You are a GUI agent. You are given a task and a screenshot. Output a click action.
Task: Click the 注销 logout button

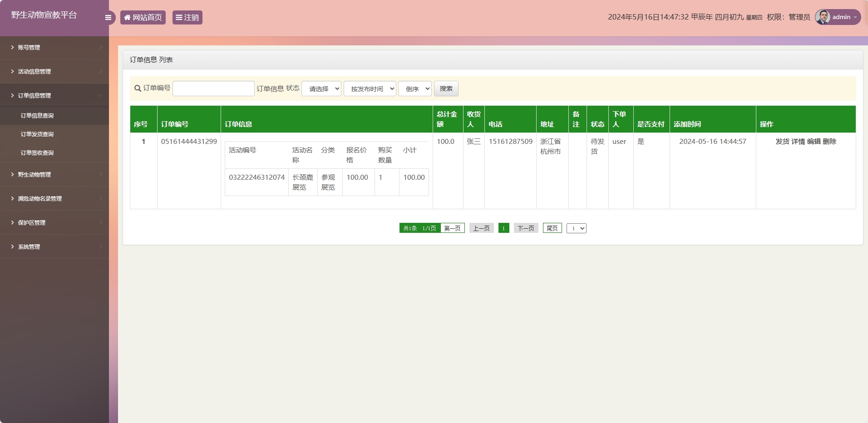click(x=187, y=18)
